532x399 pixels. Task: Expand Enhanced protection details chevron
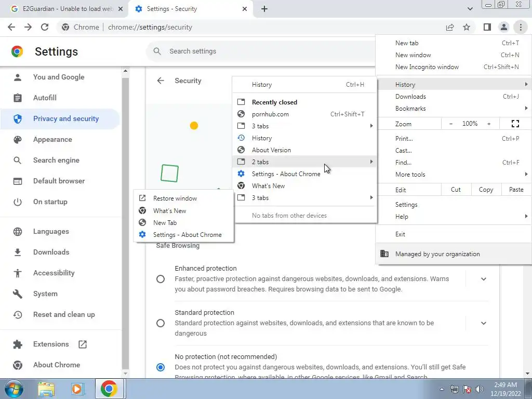pyautogui.click(x=484, y=279)
